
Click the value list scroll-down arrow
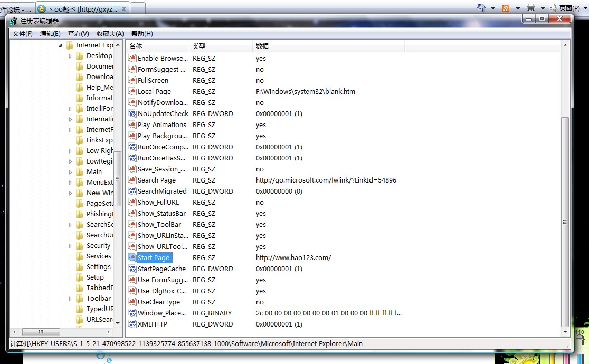click(x=565, y=332)
